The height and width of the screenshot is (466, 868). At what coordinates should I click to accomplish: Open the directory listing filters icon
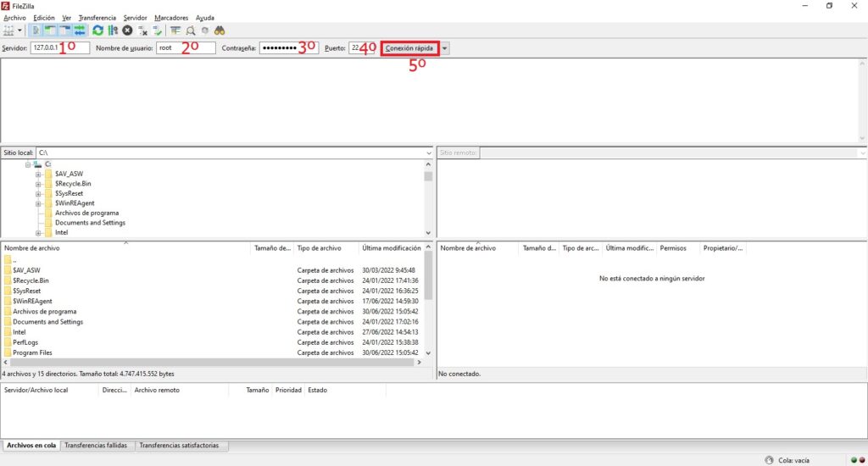[x=175, y=31]
